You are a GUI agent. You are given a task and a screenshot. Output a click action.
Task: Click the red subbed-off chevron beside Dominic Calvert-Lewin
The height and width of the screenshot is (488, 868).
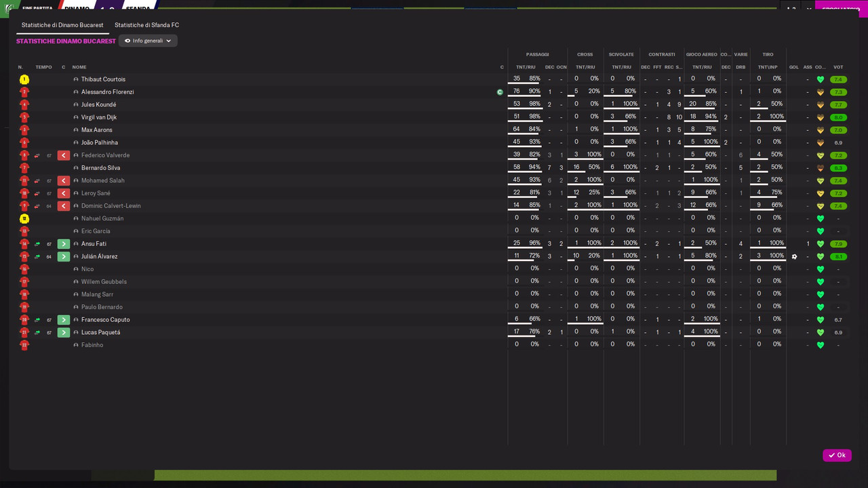tap(64, 206)
